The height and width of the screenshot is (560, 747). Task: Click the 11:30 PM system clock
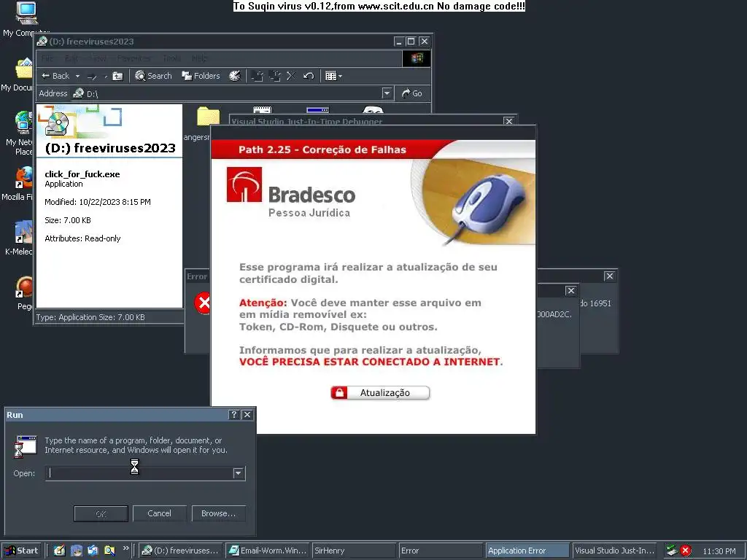pos(719,551)
